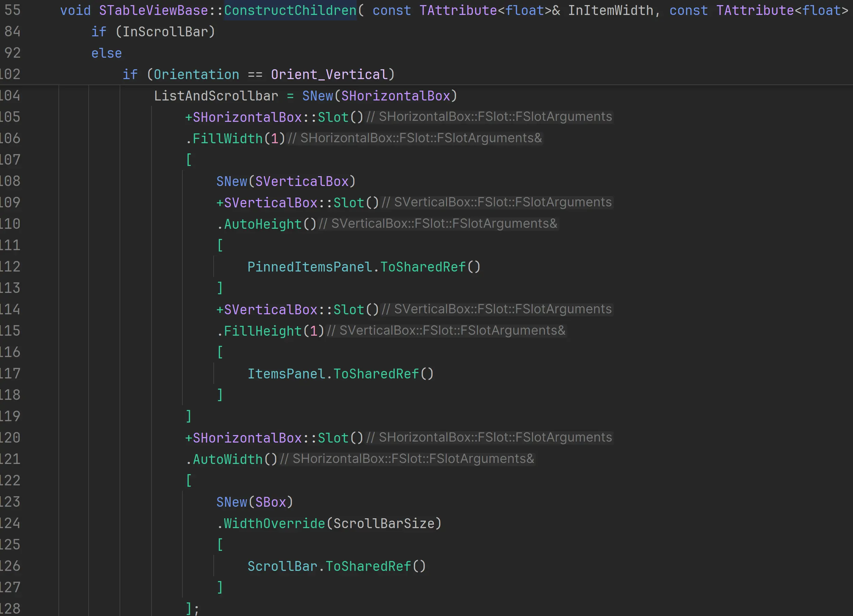Image resolution: width=853 pixels, height=616 pixels.
Task: Click the ListAndScrollbar variable on line 104
Action: [216, 96]
